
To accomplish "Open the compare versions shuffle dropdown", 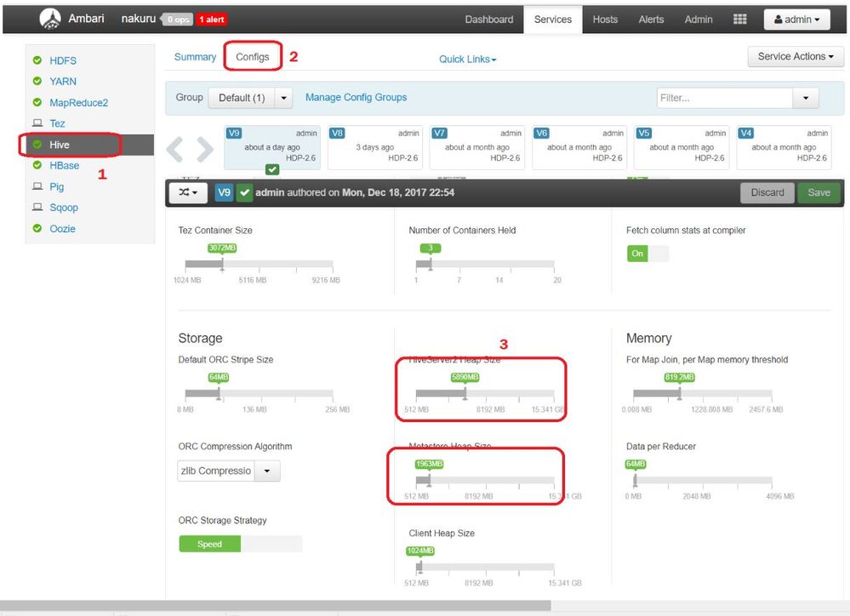I will pyautogui.click(x=188, y=192).
